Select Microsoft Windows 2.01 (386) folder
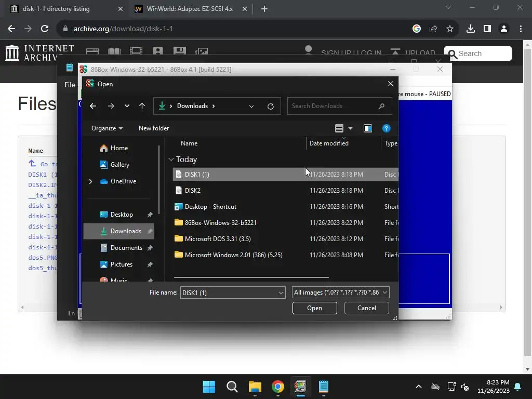This screenshot has height=399, width=532. [x=285, y=255]
